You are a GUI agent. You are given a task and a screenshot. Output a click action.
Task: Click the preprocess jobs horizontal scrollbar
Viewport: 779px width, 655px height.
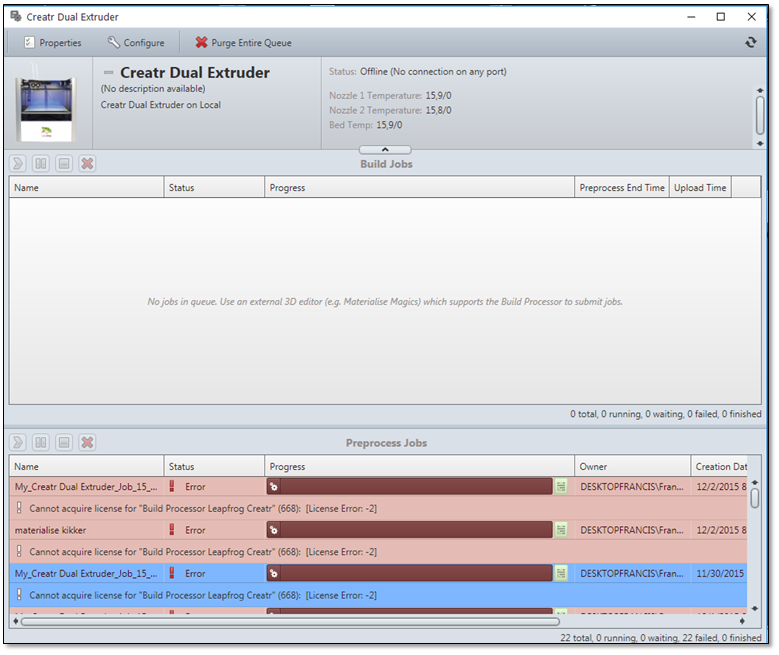[x=290, y=621]
